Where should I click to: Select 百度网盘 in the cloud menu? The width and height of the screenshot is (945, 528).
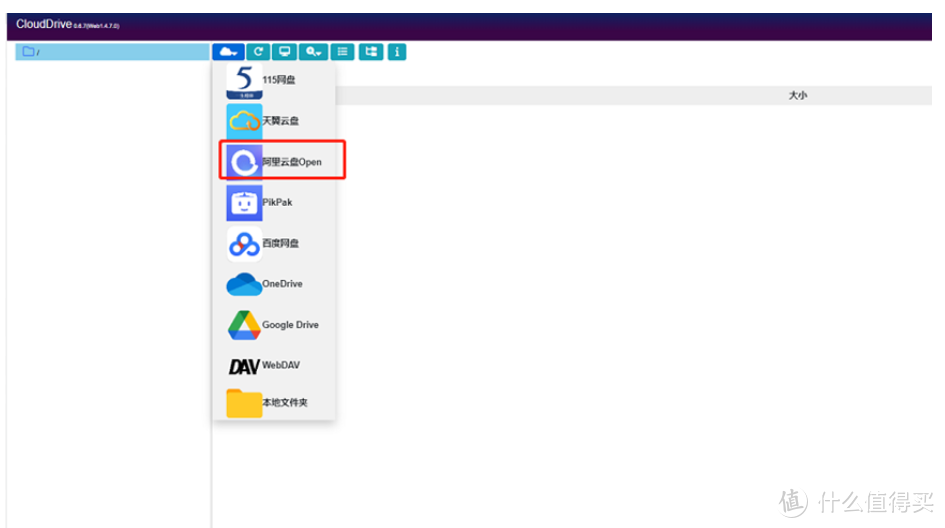[x=274, y=244]
